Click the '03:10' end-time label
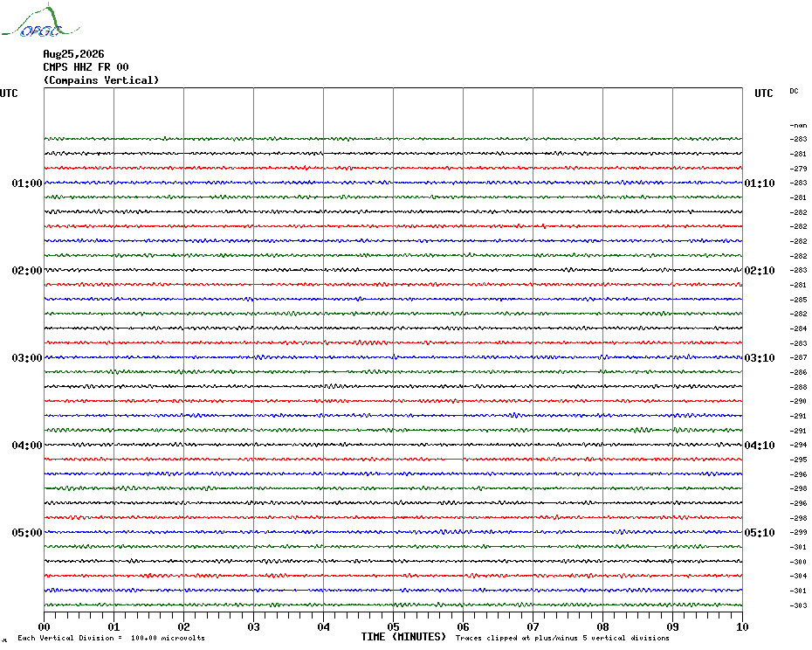Screen dimensions: 812x650 [760, 357]
